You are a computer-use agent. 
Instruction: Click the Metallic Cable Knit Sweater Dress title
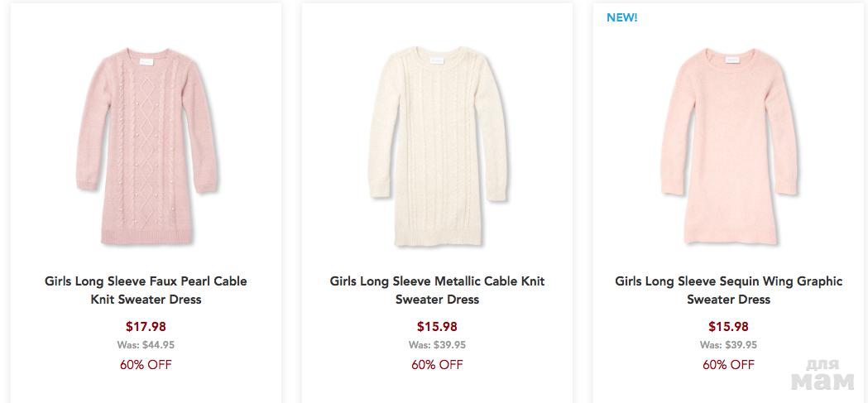(437, 290)
